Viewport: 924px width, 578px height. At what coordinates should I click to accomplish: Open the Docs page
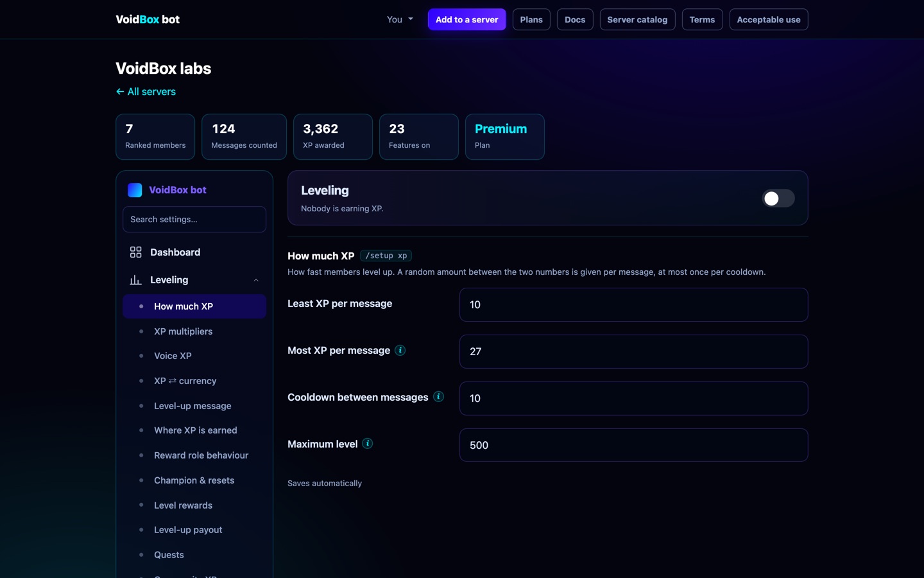(575, 19)
